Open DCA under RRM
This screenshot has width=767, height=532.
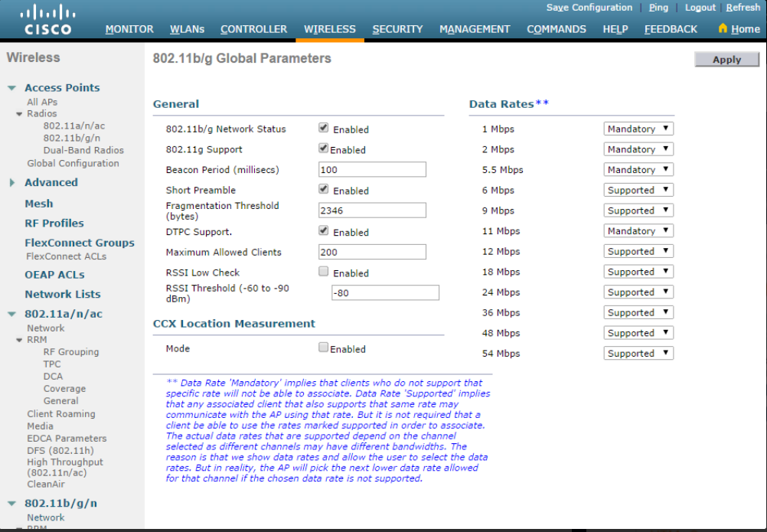[53, 377]
